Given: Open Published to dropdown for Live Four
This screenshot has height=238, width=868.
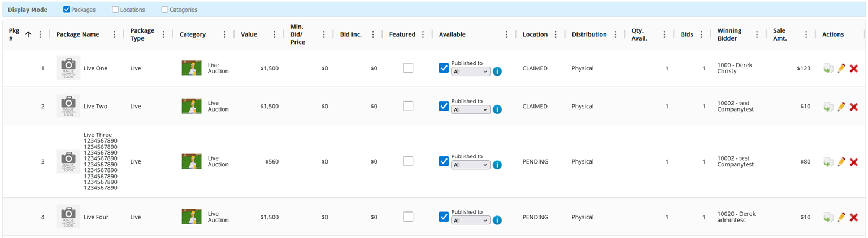Looking at the screenshot, I should pos(470,221).
